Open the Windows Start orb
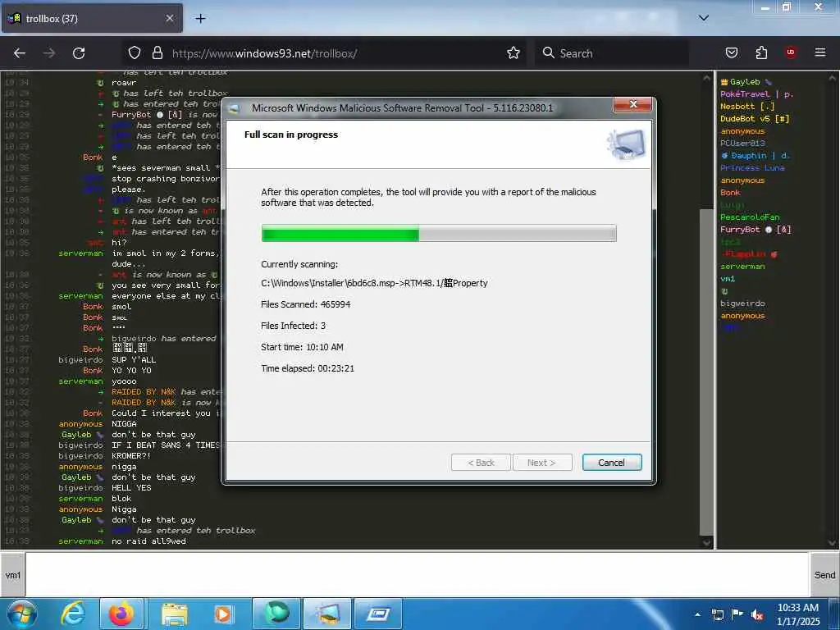The height and width of the screenshot is (630, 840). click(x=21, y=614)
